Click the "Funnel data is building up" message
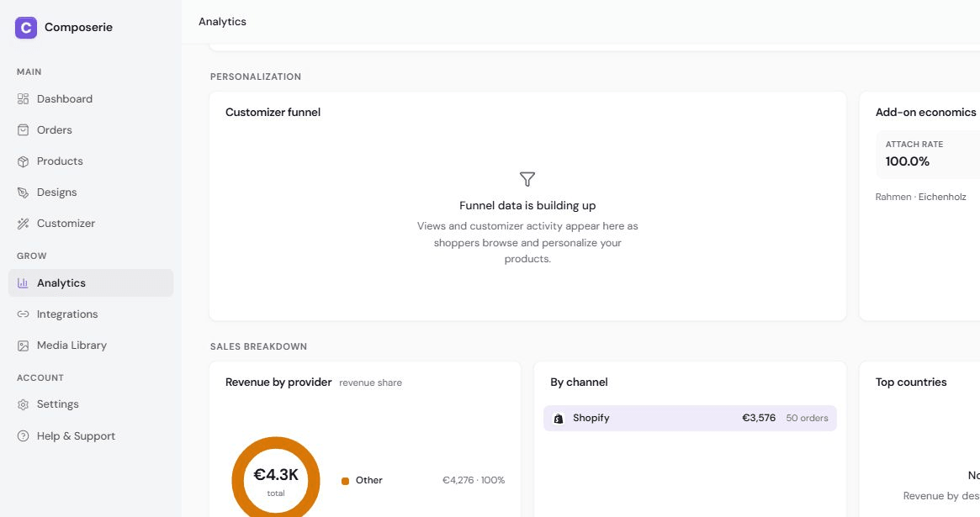The width and height of the screenshot is (980, 517). coord(527,205)
